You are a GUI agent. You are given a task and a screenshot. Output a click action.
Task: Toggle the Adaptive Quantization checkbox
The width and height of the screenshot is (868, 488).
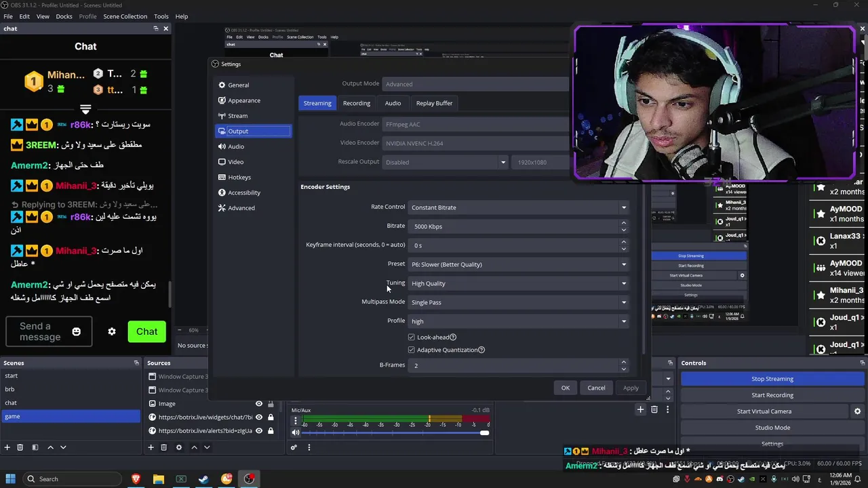pos(412,350)
